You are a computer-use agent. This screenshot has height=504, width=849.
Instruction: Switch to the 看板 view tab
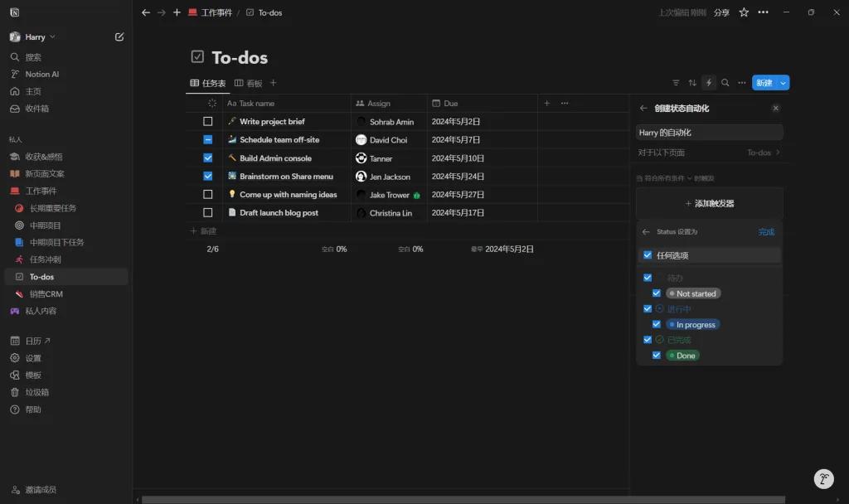[x=249, y=83]
